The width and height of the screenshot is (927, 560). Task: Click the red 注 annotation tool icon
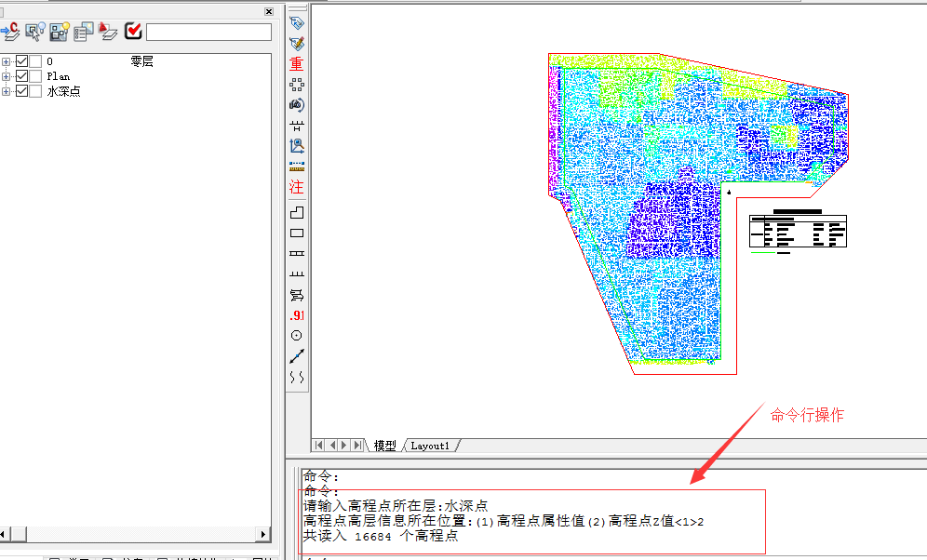click(297, 187)
